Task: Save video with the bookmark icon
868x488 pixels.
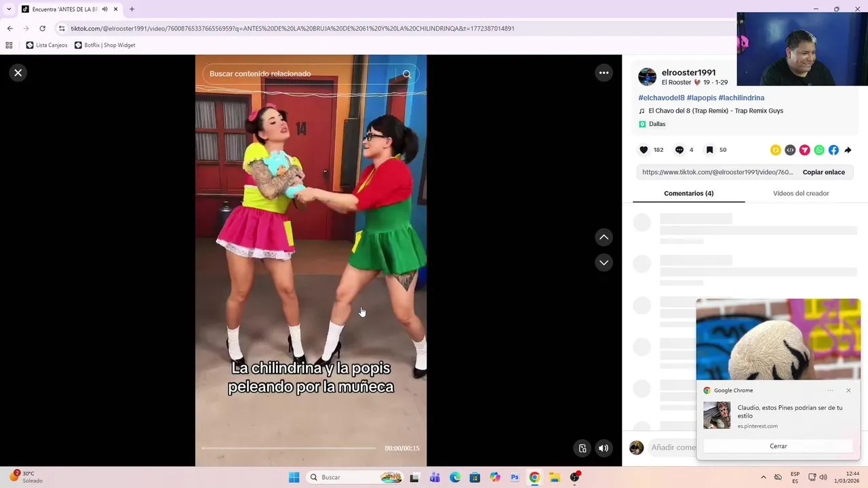Action: point(709,150)
